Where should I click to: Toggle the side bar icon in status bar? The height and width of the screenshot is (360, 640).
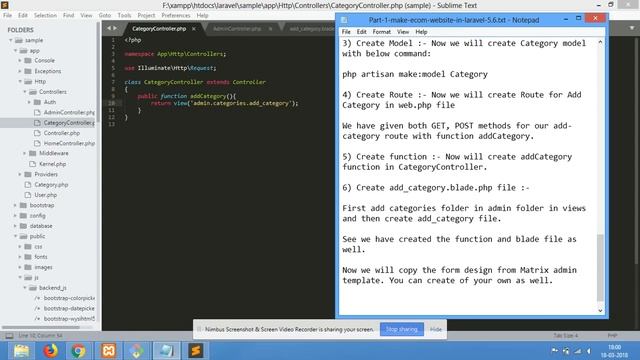pyautogui.click(x=9, y=336)
